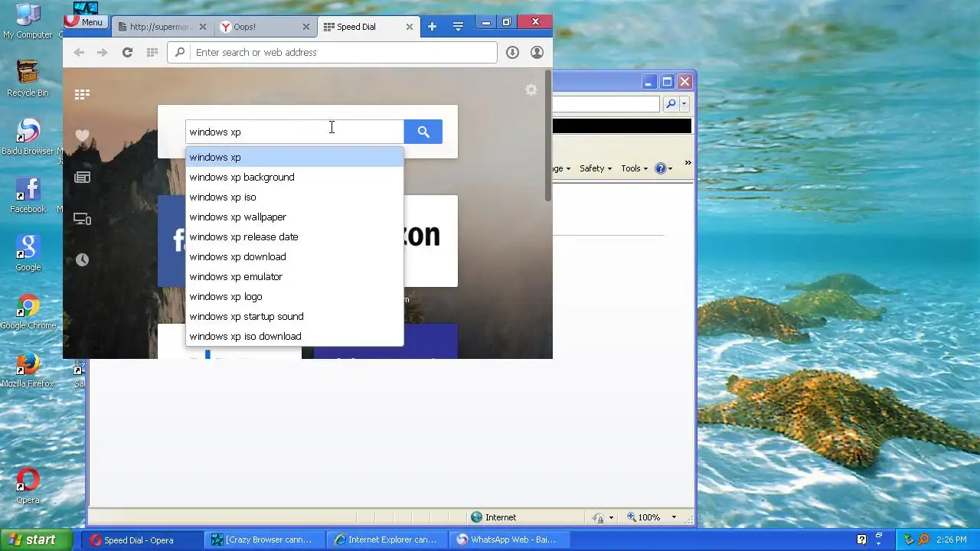980x551 pixels.
Task: Choose suggestion "windows xp emulator"
Action: [x=294, y=276]
